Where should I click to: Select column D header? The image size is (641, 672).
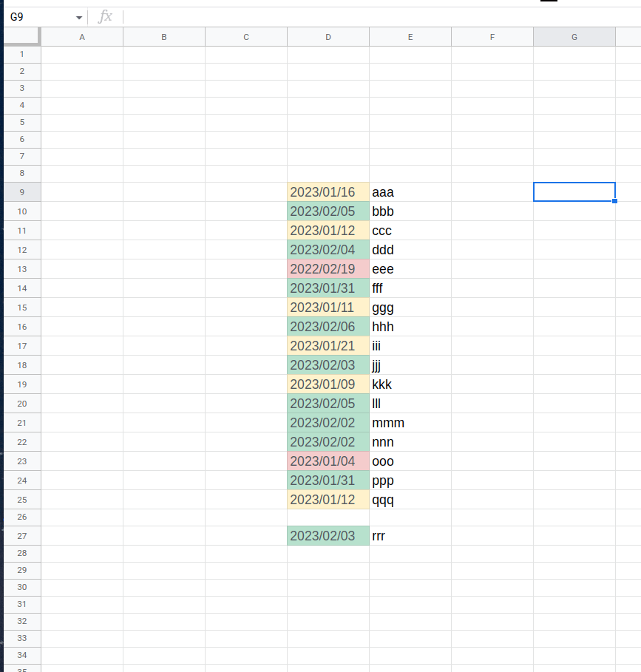[x=328, y=36]
